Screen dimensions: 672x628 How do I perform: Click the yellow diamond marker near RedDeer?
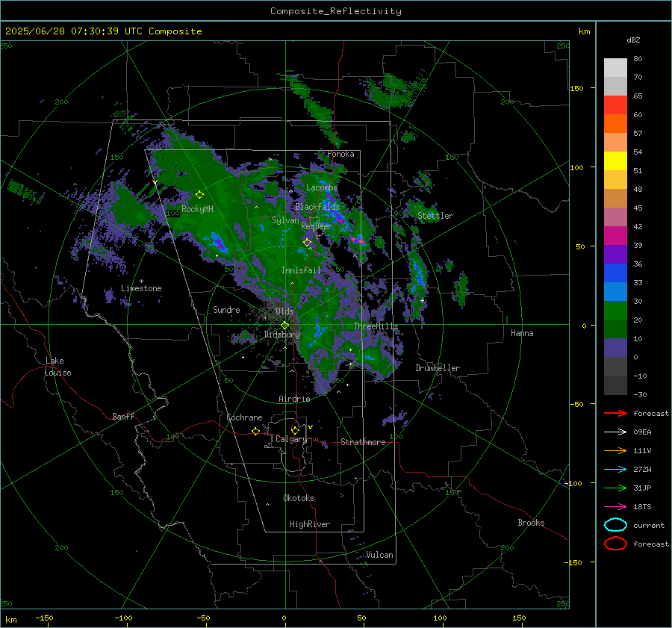pyautogui.click(x=308, y=243)
